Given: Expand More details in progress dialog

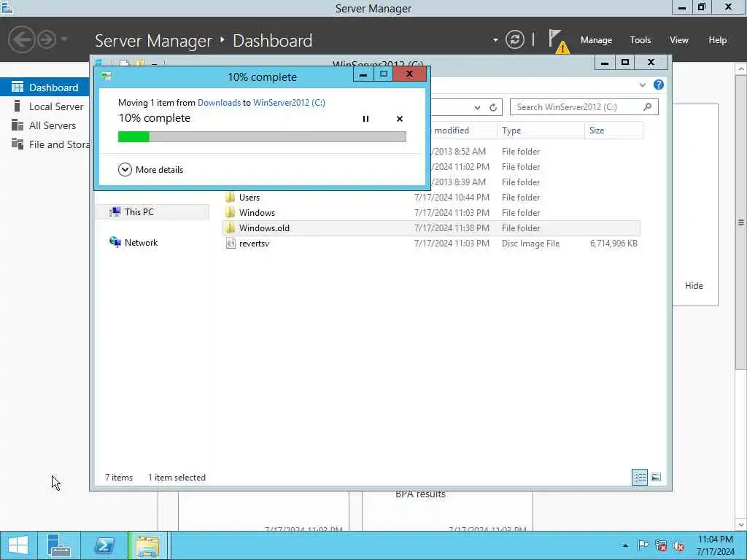Looking at the screenshot, I should (150, 169).
